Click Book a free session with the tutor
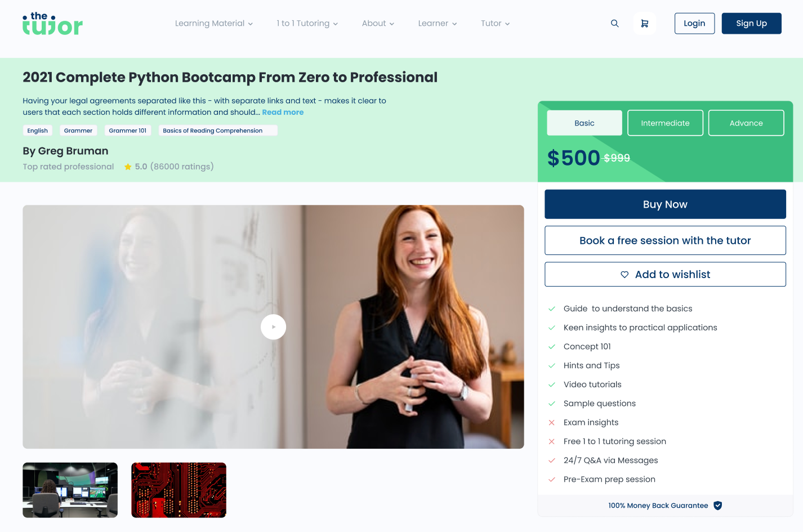Screen dimensions: 803x532 665,240
